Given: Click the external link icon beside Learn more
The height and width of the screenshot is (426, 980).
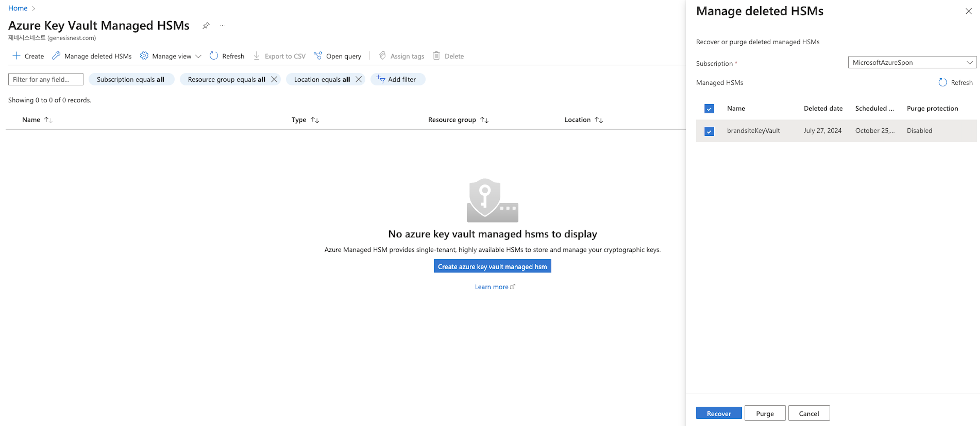Looking at the screenshot, I should [513, 287].
